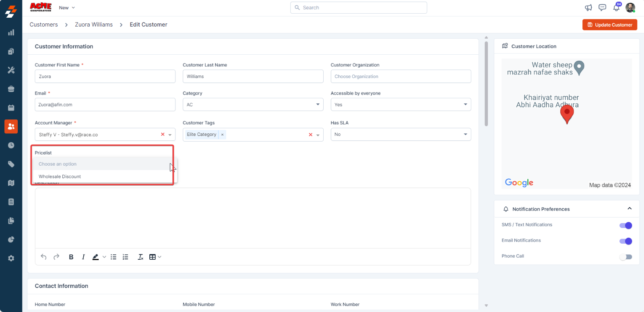Go to Customers breadcrumb link
The width and height of the screenshot is (644, 312).
(44, 25)
